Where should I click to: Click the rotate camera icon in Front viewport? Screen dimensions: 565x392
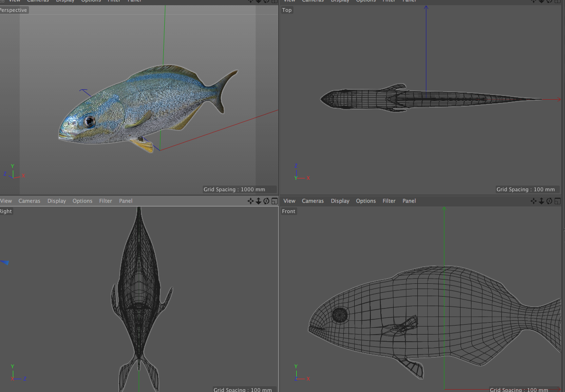(x=549, y=201)
